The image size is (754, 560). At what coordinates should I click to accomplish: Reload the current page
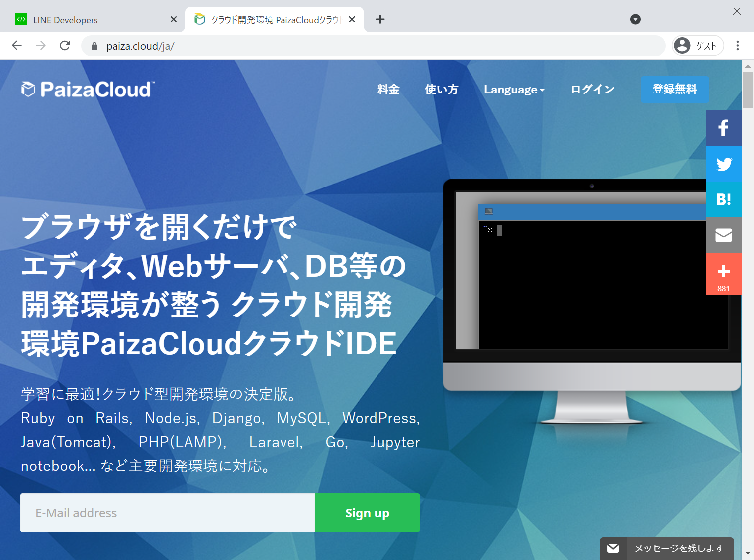click(65, 46)
